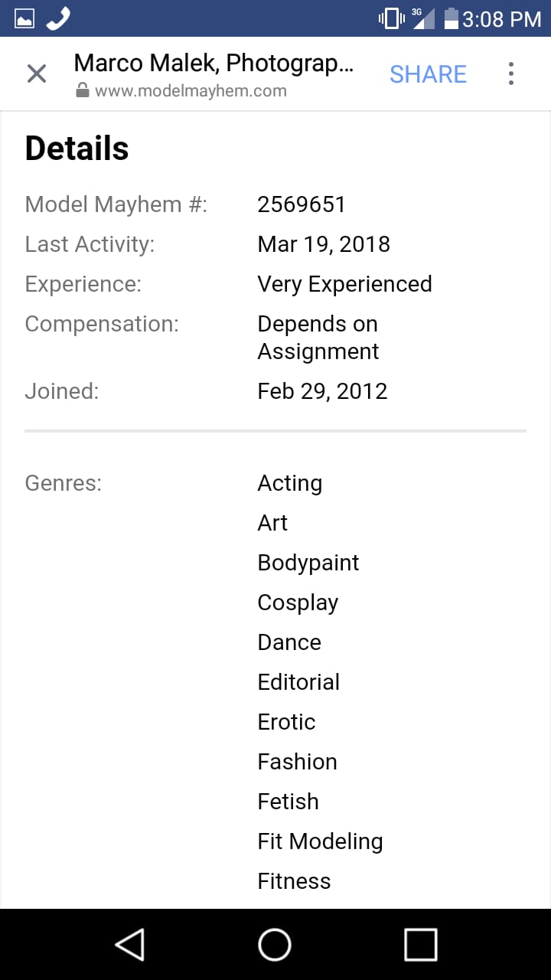Tap the Cosplay genre entry
This screenshot has height=980, width=551.
pyautogui.click(x=298, y=603)
